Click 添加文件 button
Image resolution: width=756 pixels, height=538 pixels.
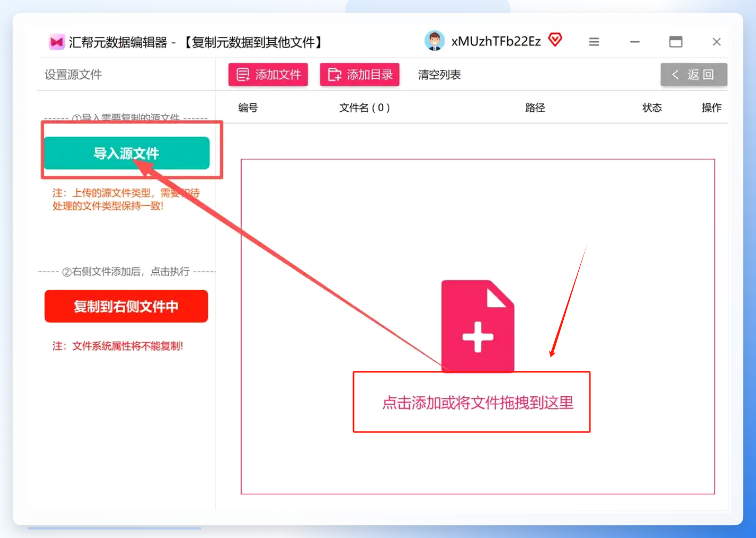click(x=268, y=75)
